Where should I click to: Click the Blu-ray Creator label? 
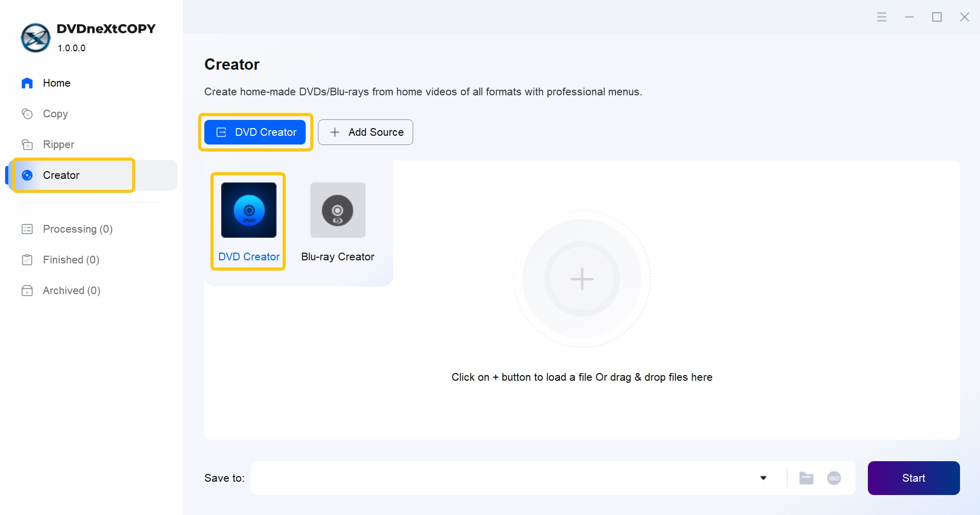coord(338,257)
